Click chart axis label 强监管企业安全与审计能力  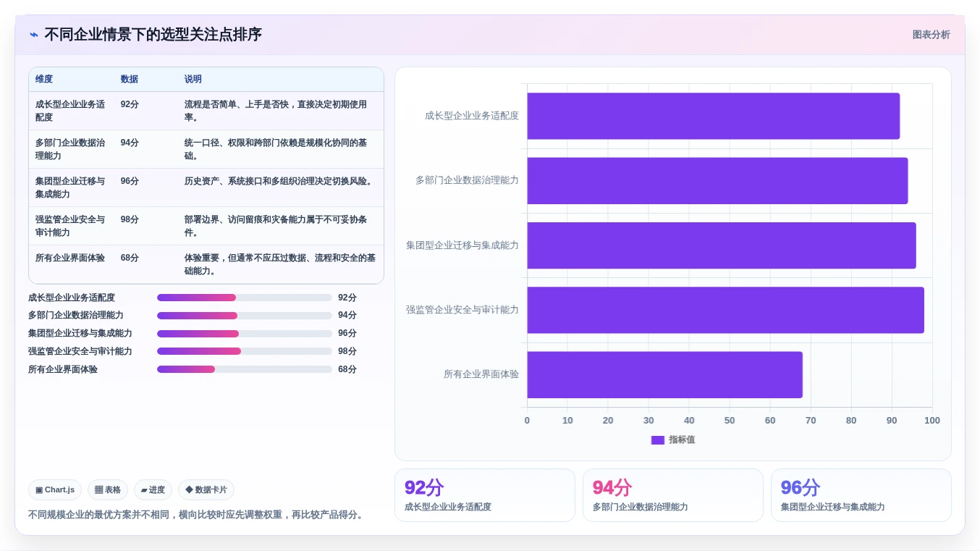(462, 310)
